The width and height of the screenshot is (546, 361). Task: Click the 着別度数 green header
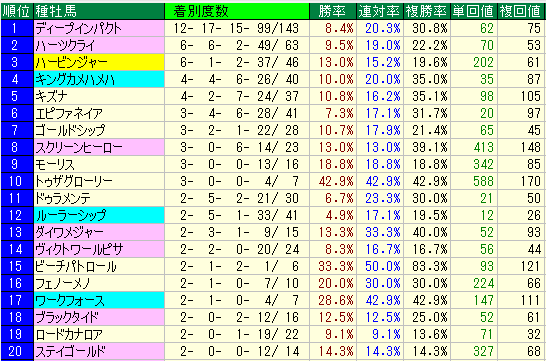click(237, 11)
